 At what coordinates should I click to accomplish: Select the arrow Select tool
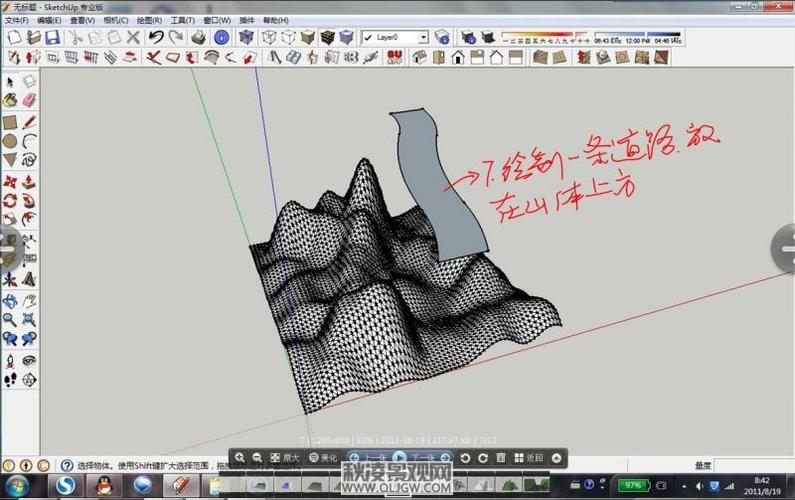(10, 81)
